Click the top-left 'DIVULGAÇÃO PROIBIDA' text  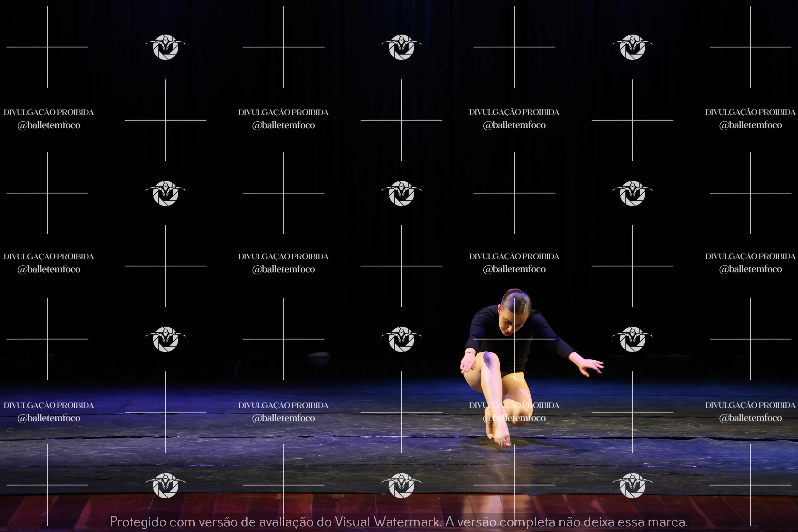49,112
